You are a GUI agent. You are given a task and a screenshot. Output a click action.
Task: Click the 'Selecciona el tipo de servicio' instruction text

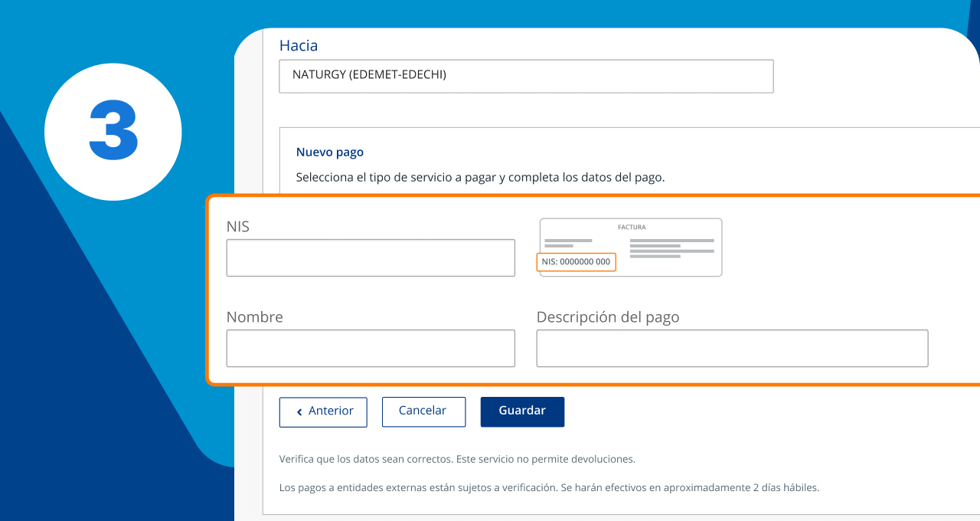pos(480,178)
